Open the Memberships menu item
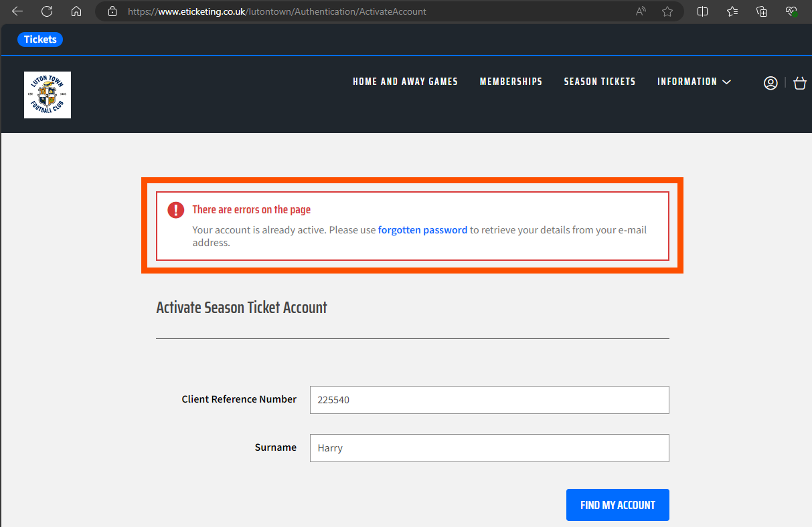 [511, 82]
